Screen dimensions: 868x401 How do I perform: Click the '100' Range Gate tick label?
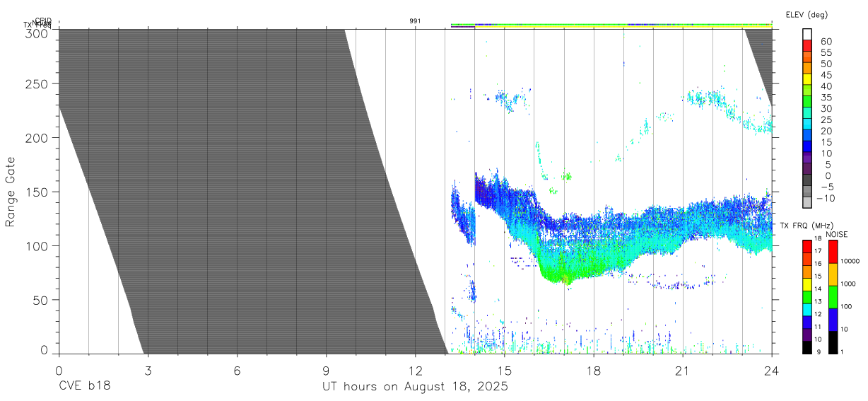tap(38, 245)
